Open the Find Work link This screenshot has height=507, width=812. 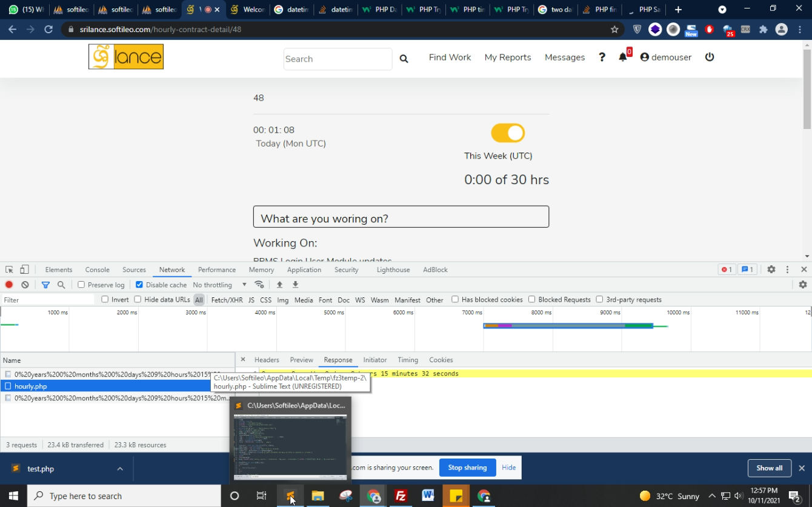[450, 57]
